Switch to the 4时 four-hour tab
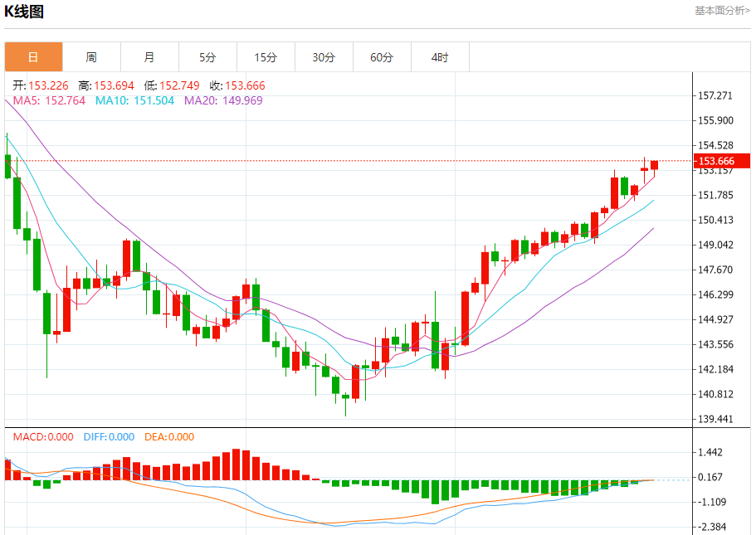 point(440,57)
